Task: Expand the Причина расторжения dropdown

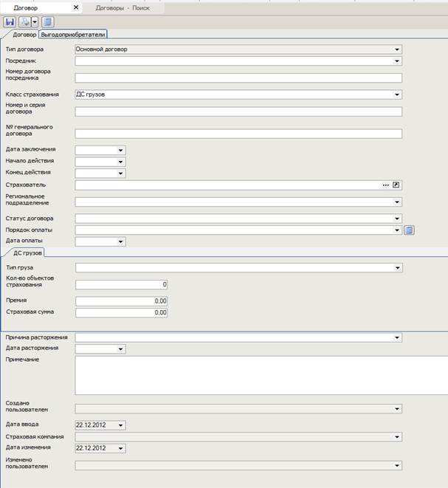Action: click(397, 337)
